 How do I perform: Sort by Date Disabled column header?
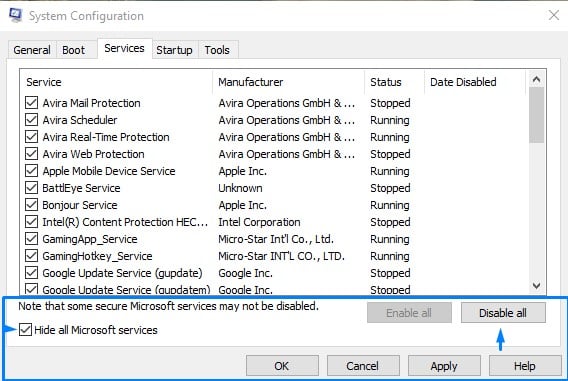pyautogui.click(x=475, y=82)
